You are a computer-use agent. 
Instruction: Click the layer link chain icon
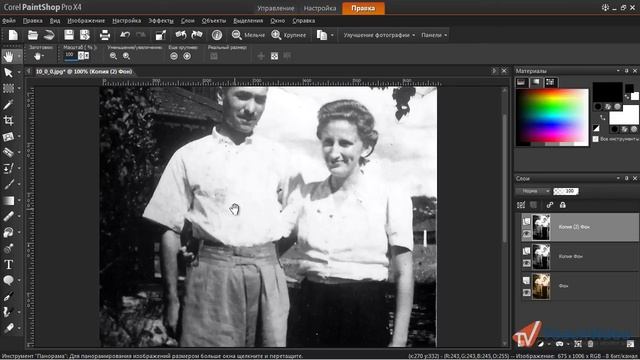550,205
